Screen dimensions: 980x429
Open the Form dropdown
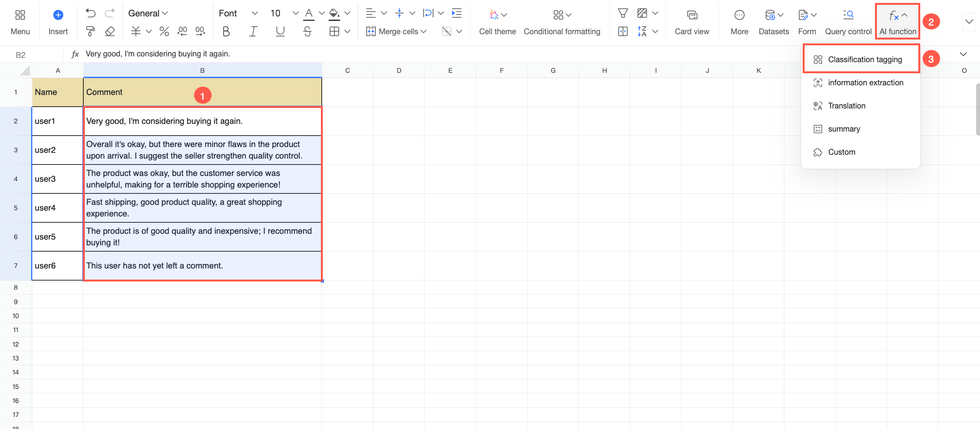tap(807, 22)
